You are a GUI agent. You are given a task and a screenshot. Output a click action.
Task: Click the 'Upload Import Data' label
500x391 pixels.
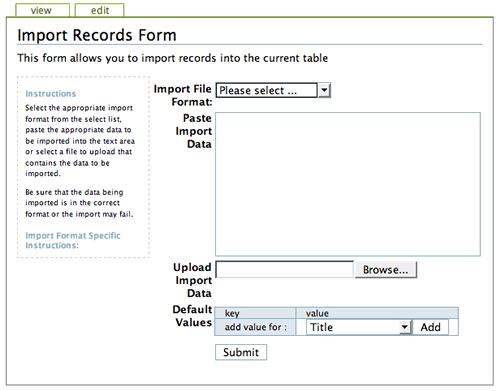click(193, 280)
